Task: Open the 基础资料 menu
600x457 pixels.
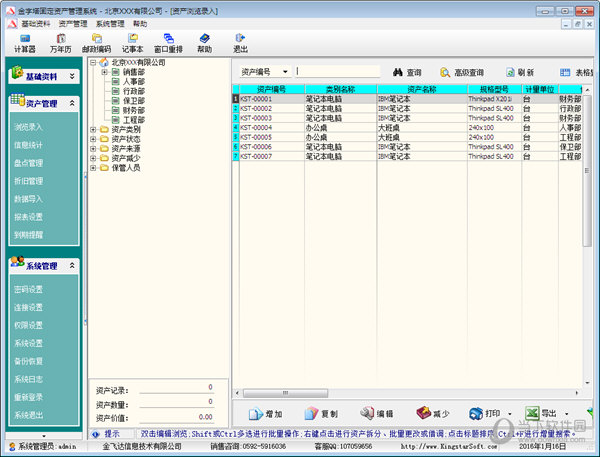Action: [36, 24]
